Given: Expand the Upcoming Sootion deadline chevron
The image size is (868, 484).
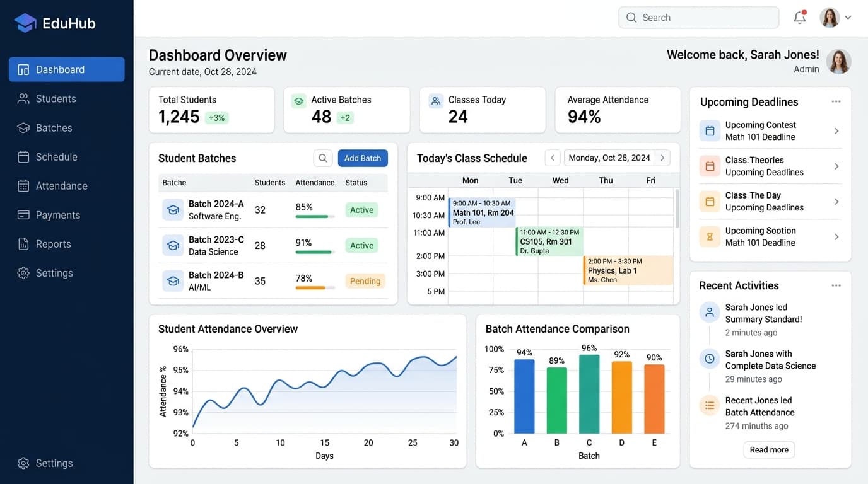Looking at the screenshot, I should coord(836,237).
